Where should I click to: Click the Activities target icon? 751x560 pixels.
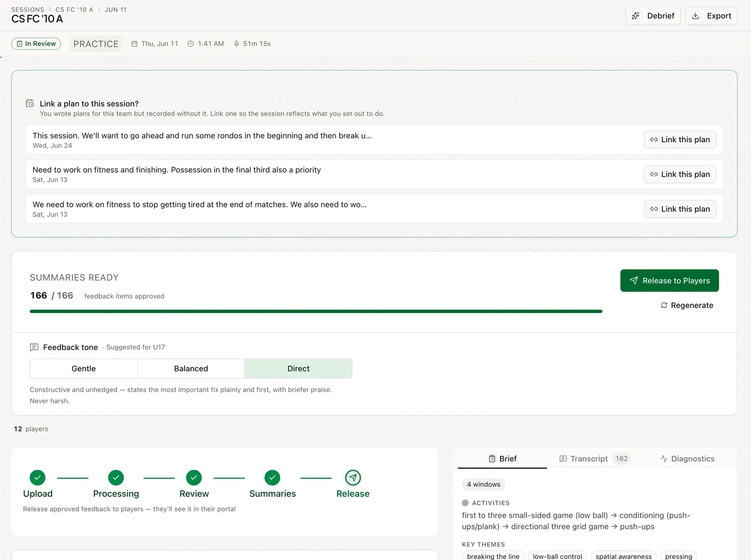click(465, 503)
